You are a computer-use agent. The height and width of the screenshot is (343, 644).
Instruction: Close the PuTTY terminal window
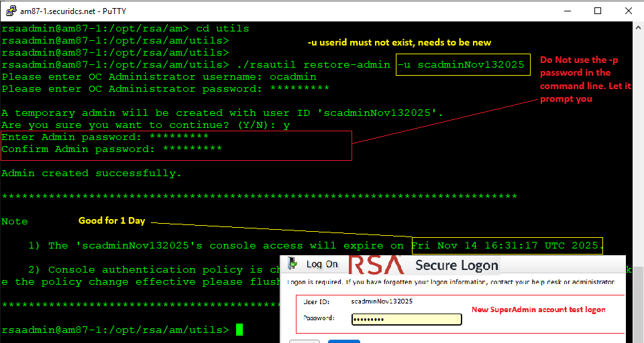(x=629, y=11)
